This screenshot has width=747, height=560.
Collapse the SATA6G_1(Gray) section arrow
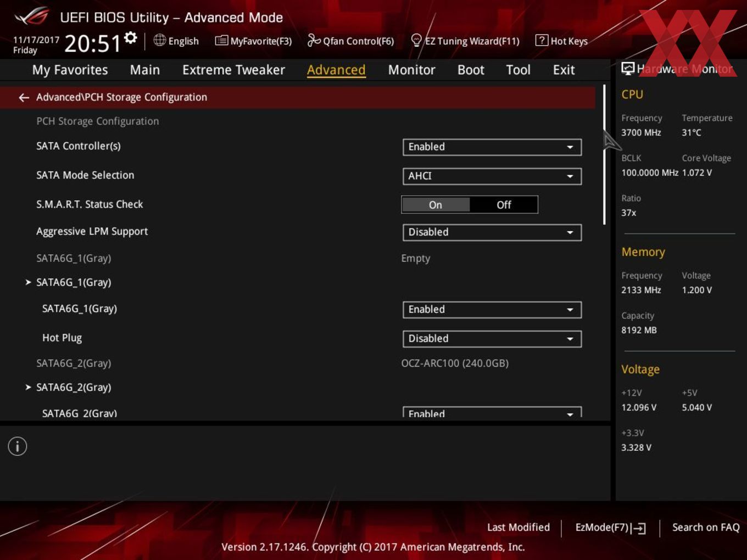point(28,282)
